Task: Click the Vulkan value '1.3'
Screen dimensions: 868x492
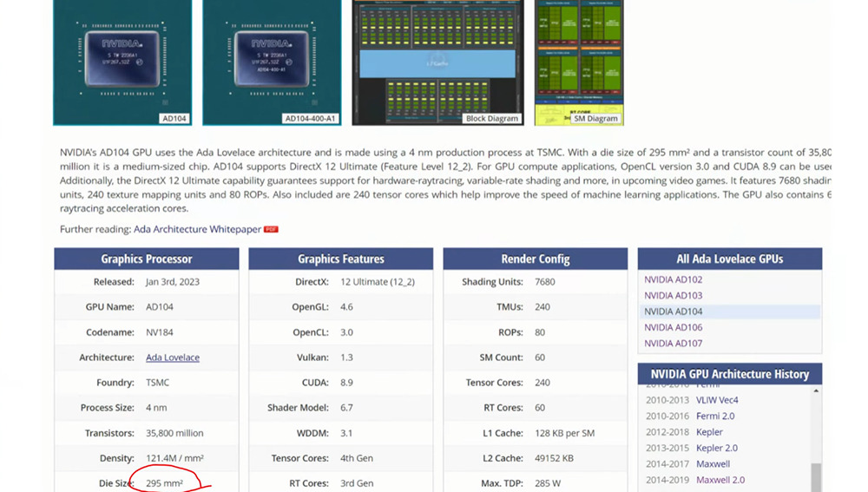Action: 346,358
